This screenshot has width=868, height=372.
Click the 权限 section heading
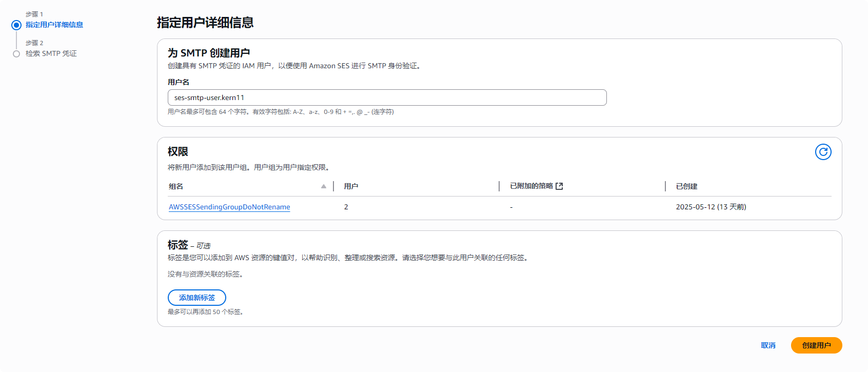178,151
